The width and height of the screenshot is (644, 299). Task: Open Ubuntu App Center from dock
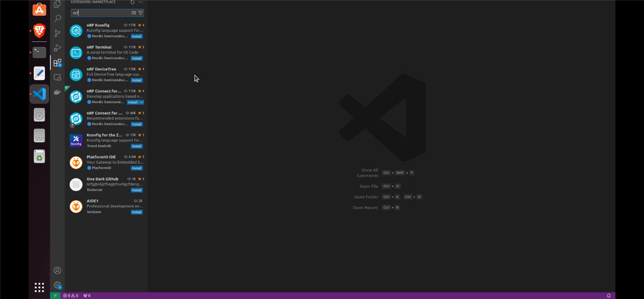click(39, 10)
